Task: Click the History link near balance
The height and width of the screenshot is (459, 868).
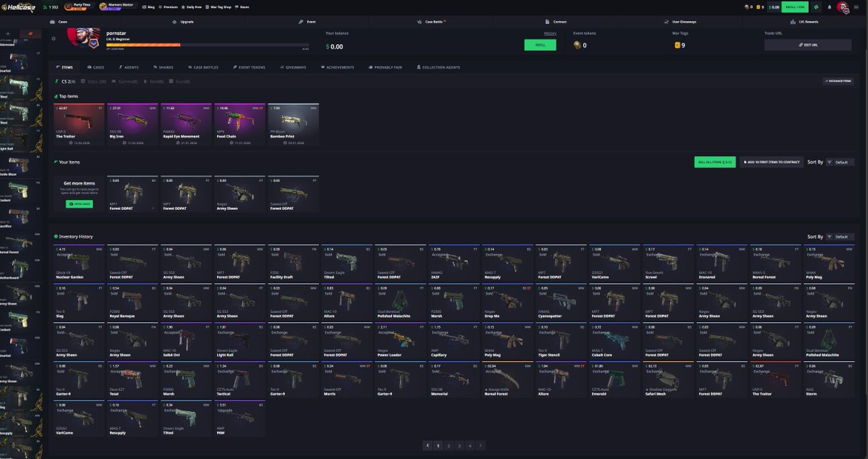Action: [x=550, y=33]
